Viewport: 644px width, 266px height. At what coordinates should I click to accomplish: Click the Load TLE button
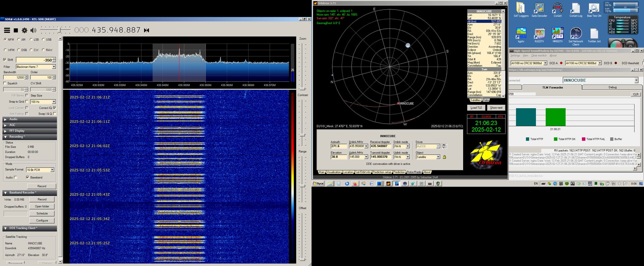coord(476,108)
